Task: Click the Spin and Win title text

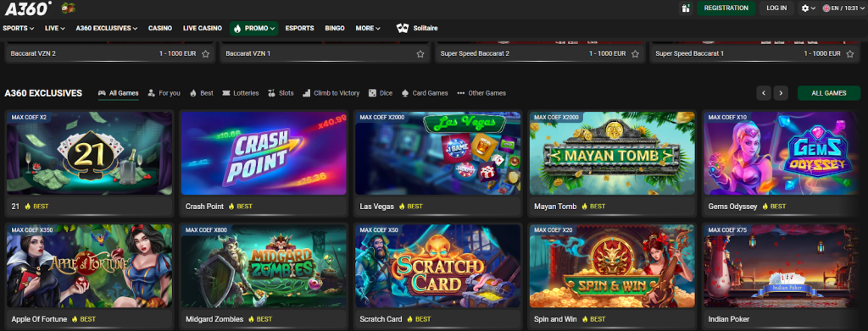Action: (555, 319)
